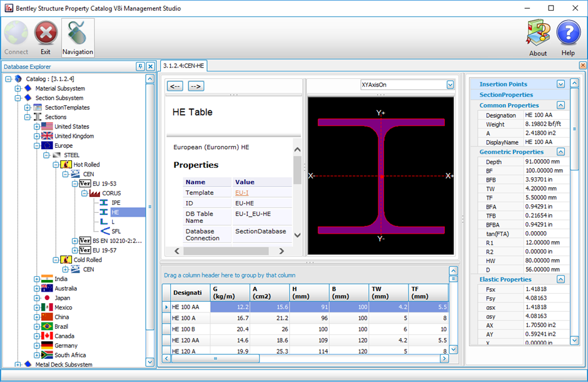Sort by the Designati column header
This screenshot has height=382, width=588.
[190, 292]
